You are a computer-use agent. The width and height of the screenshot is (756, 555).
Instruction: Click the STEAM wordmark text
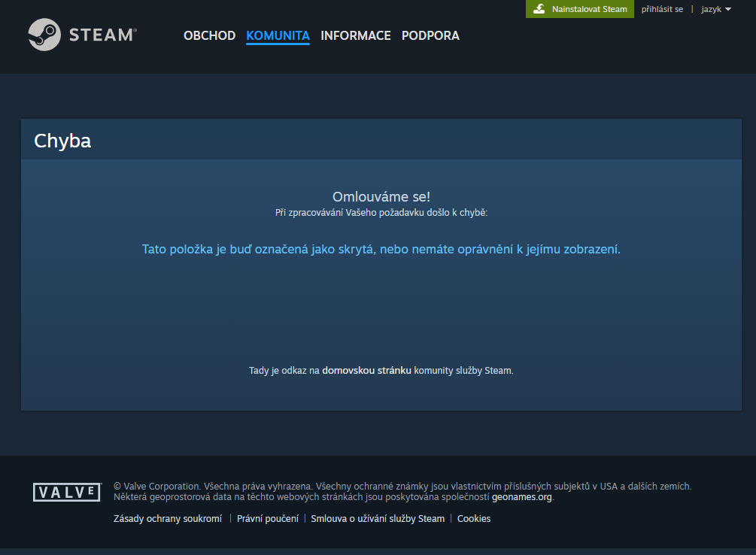coord(102,35)
